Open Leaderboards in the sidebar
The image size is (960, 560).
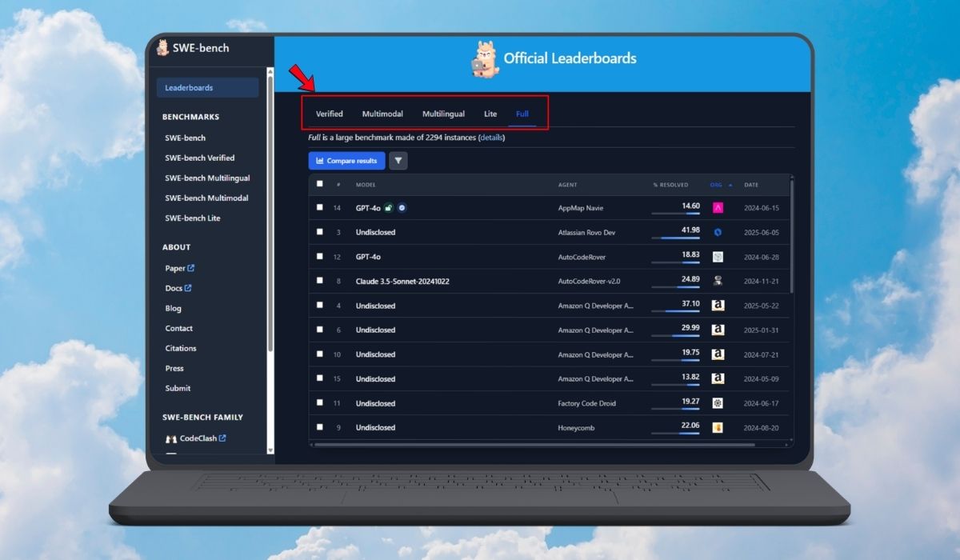207,88
